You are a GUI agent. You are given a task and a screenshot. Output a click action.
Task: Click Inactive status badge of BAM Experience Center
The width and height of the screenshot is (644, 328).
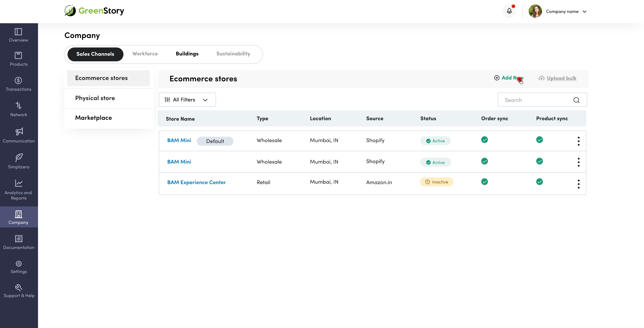point(436,182)
